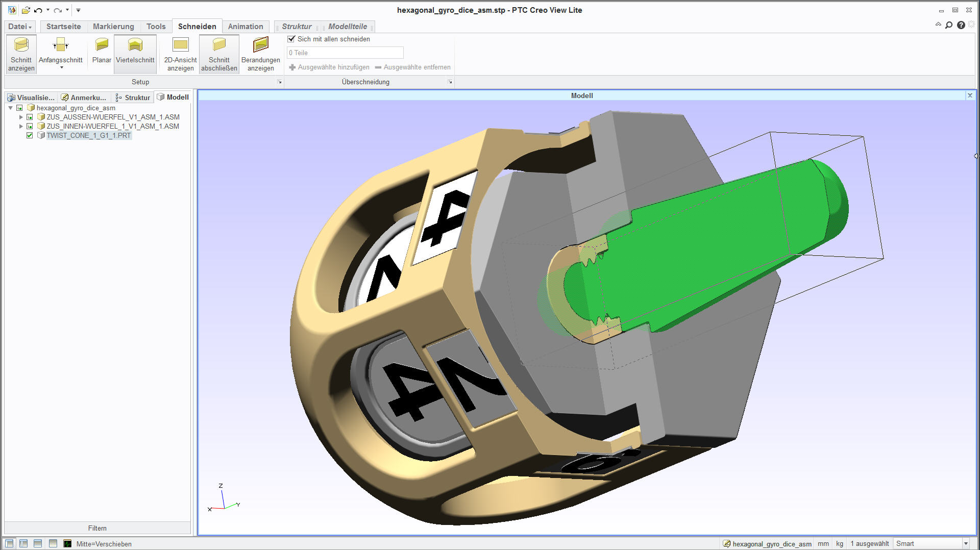
Task: Open the quick access toolbar customize menu
Action: [78, 10]
